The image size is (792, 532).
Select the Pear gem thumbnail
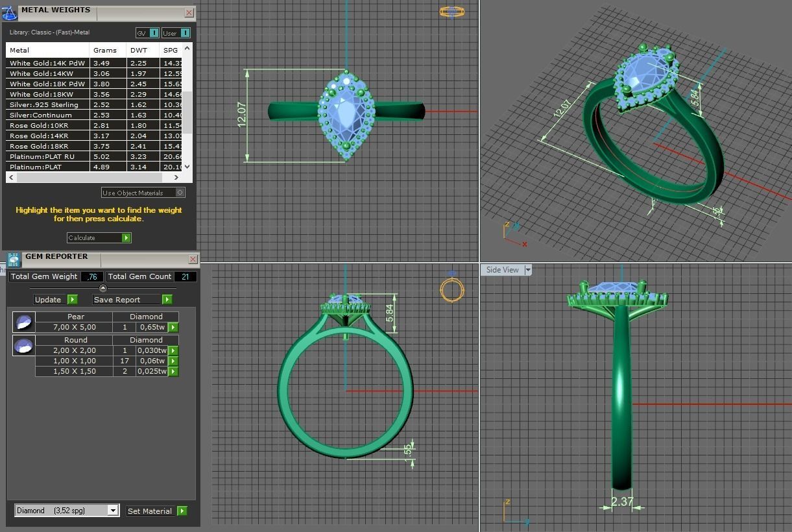(x=24, y=322)
